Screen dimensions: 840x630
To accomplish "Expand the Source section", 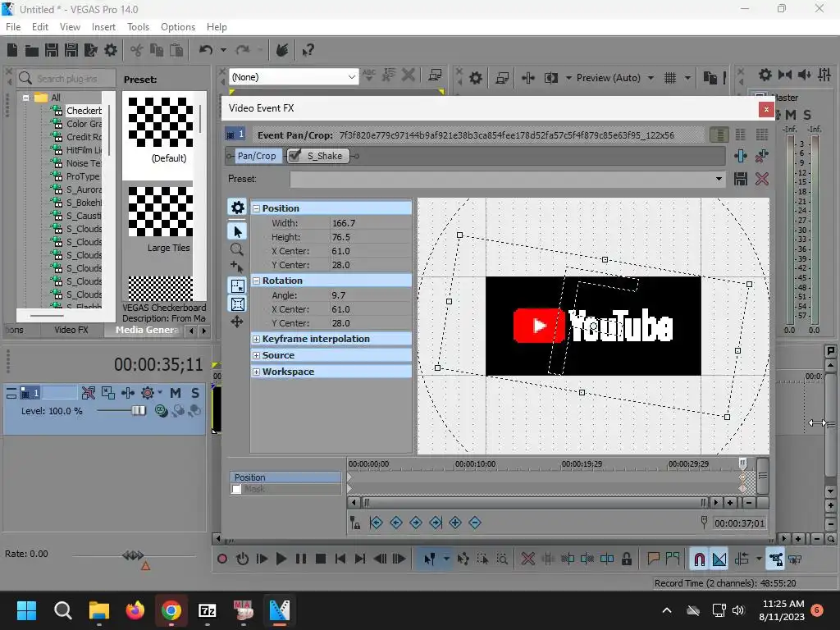I will point(256,356).
